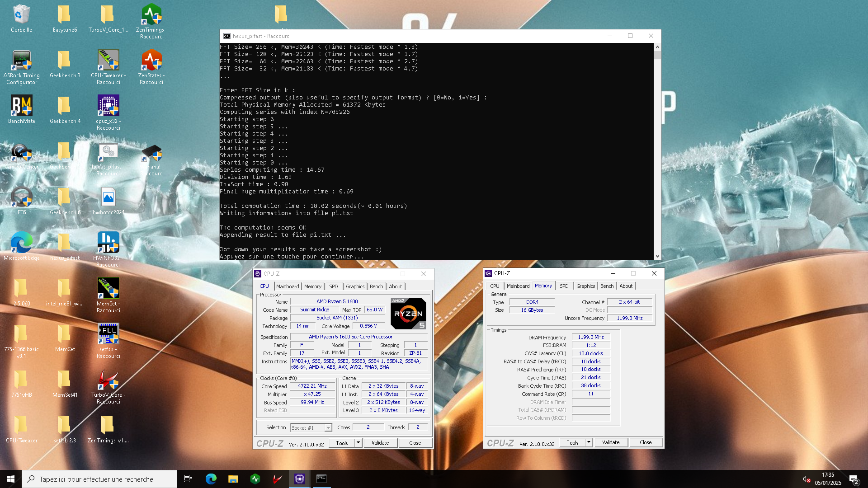Launch HWiNFO32 shortcut icon

pyautogui.click(x=108, y=249)
